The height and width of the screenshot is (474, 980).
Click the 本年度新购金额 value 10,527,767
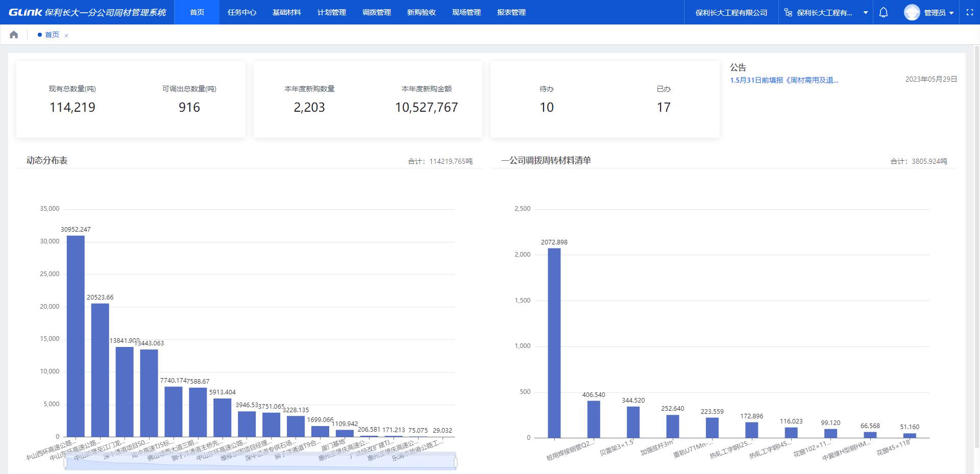click(426, 107)
